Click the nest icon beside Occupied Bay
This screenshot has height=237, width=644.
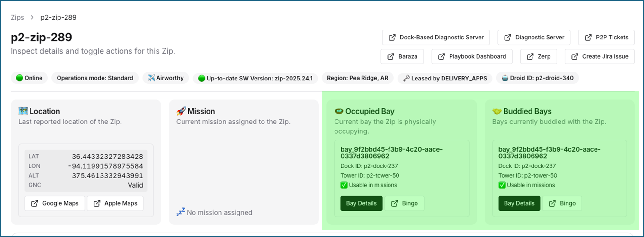coord(339,111)
